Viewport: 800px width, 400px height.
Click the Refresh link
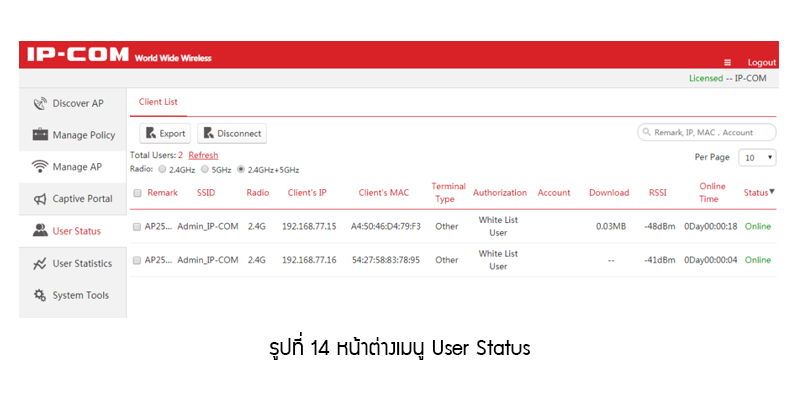203,156
